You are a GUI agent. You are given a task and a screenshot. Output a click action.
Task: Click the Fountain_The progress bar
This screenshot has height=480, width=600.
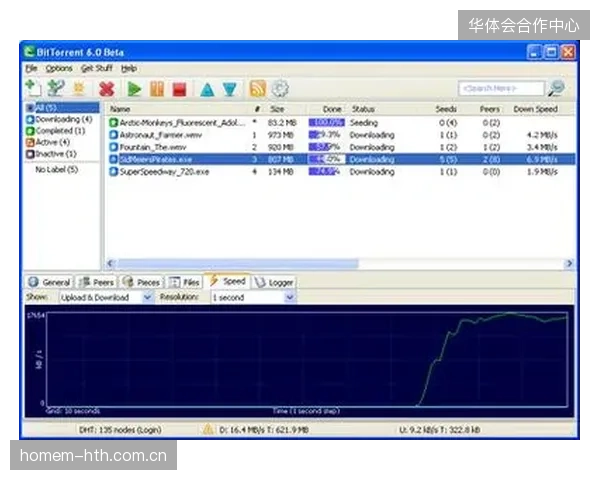(326, 147)
